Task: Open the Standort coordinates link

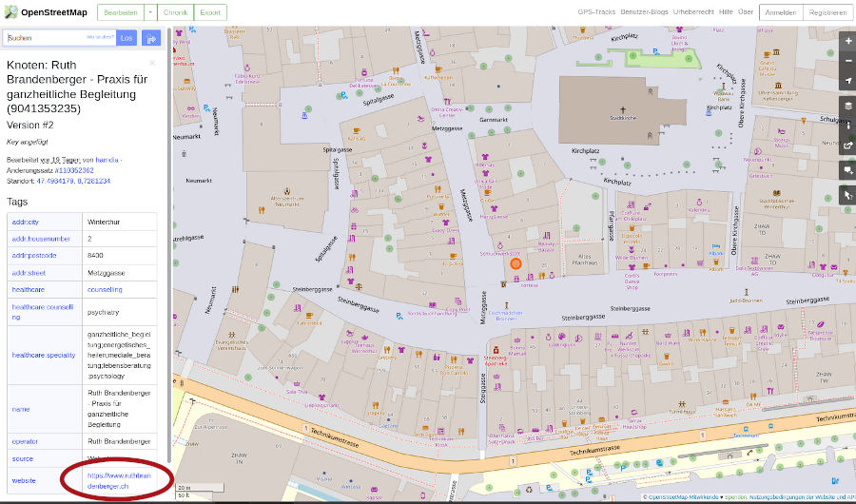Action: tap(73, 181)
